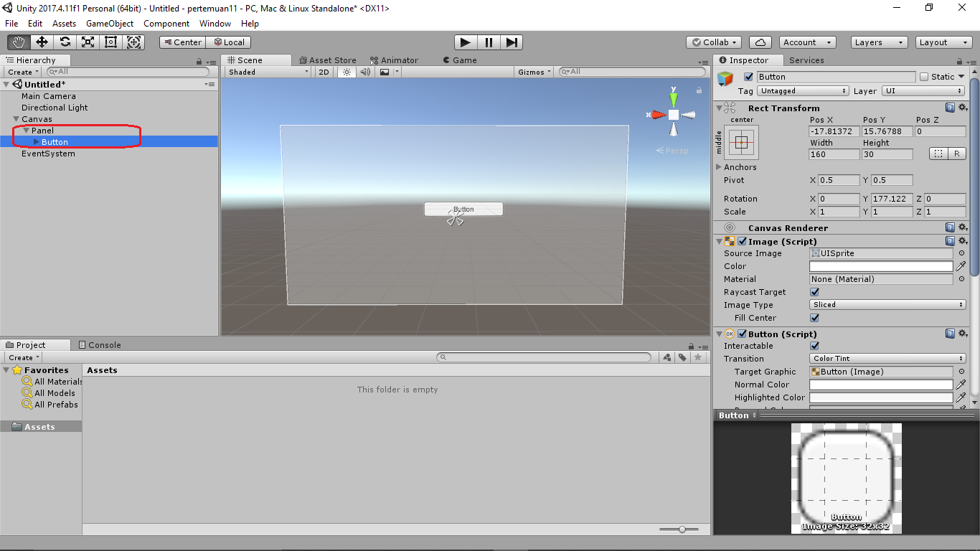Toggle scene lighting sun icon
Viewport: 980px width, 551px height.
coord(347,72)
